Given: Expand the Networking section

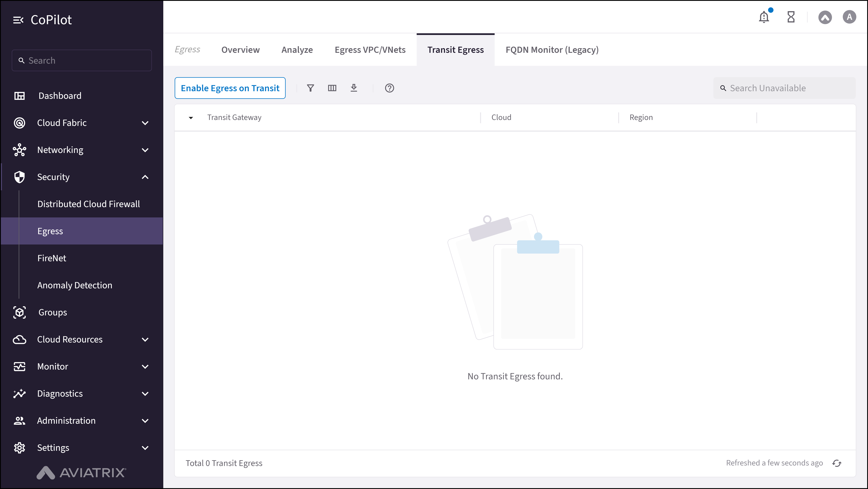Looking at the screenshot, I should [145, 150].
